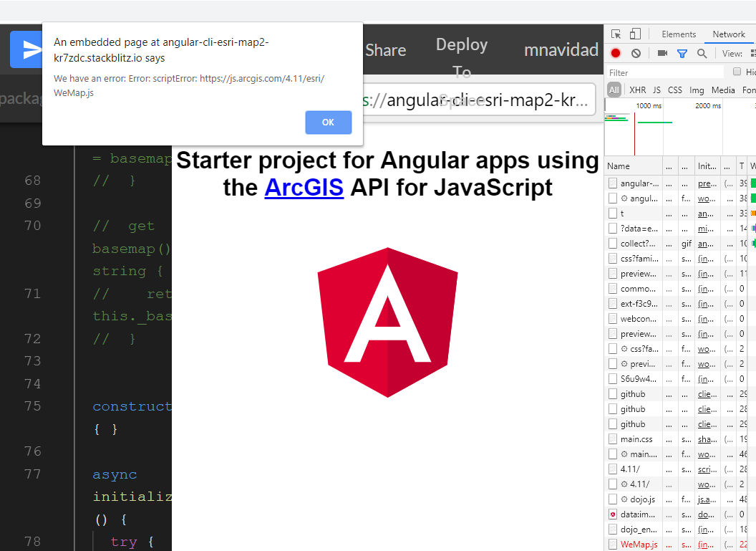Filter requests by Img
Image resolution: width=756 pixels, height=551 pixels.
(697, 90)
